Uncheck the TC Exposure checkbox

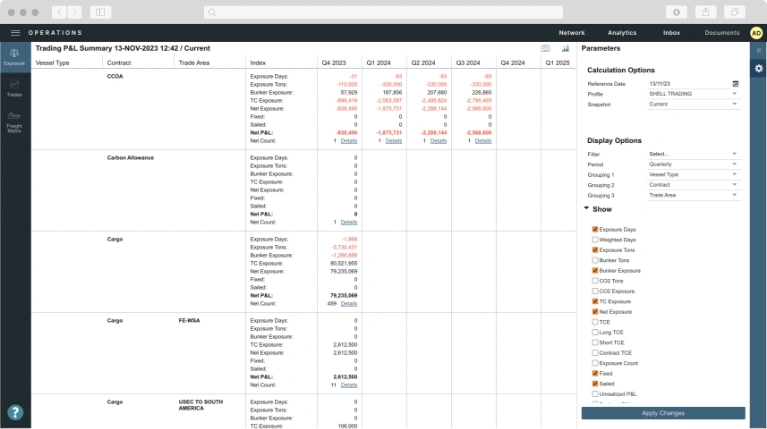coord(595,301)
